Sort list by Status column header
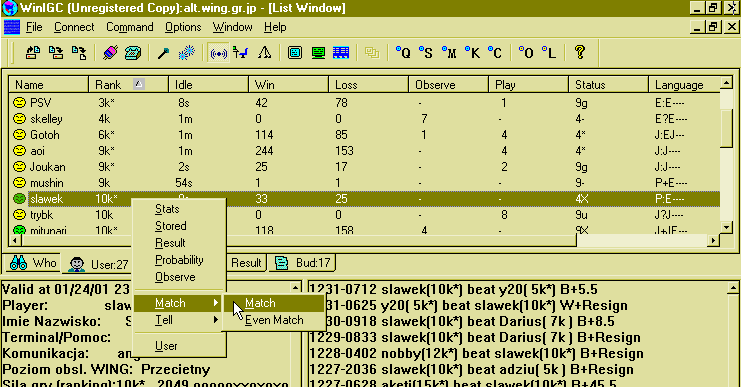 pos(608,85)
